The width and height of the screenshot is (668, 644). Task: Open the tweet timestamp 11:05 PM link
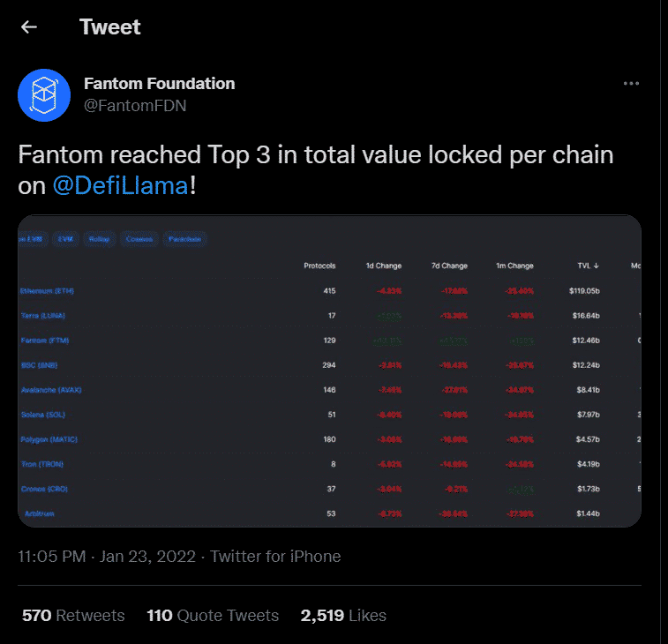point(52,557)
